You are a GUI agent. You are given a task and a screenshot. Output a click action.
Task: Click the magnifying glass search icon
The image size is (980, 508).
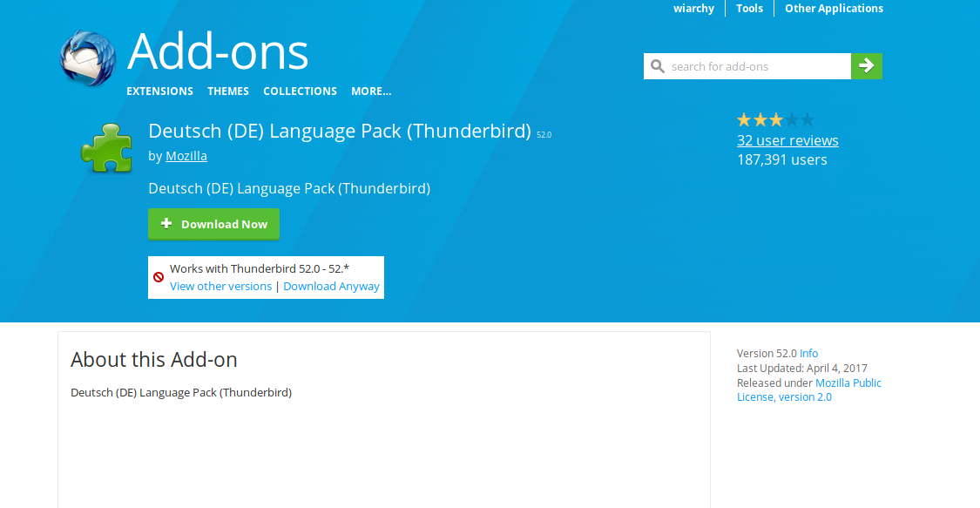(x=658, y=66)
